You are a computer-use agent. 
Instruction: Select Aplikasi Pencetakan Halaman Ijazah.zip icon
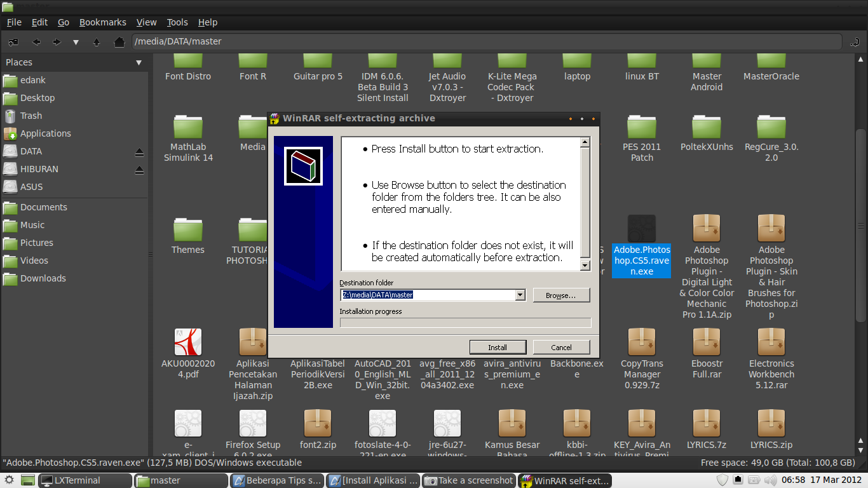(253, 342)
